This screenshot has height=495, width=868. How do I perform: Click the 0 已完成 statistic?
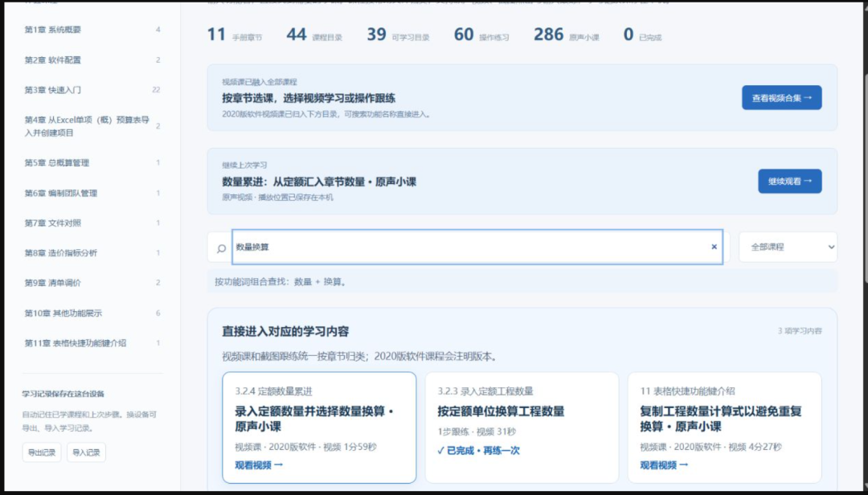pos(642,35)
